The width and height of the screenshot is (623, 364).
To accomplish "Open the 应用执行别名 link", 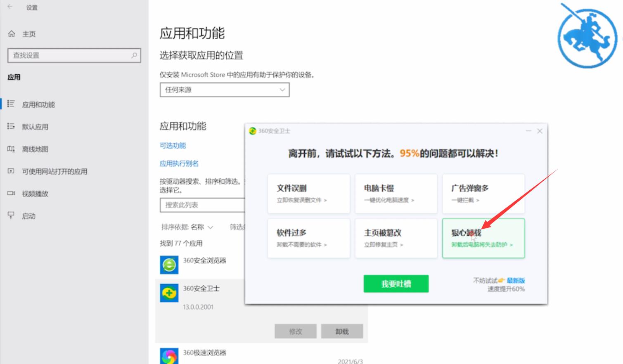I will (x=179, y=163).
